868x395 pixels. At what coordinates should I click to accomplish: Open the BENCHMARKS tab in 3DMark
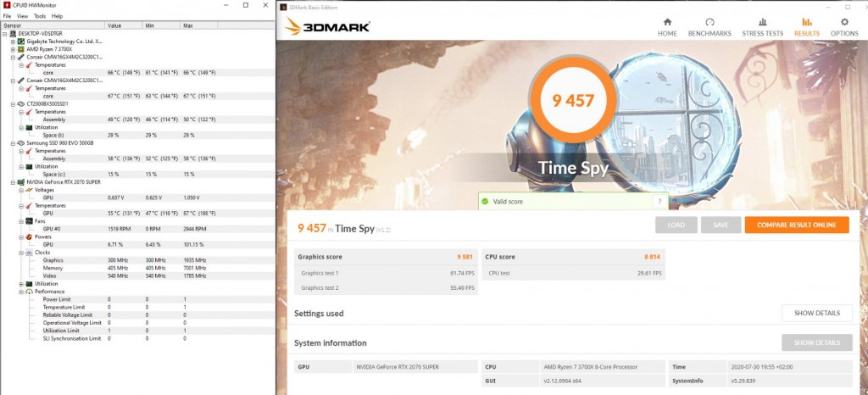(709, 27)
